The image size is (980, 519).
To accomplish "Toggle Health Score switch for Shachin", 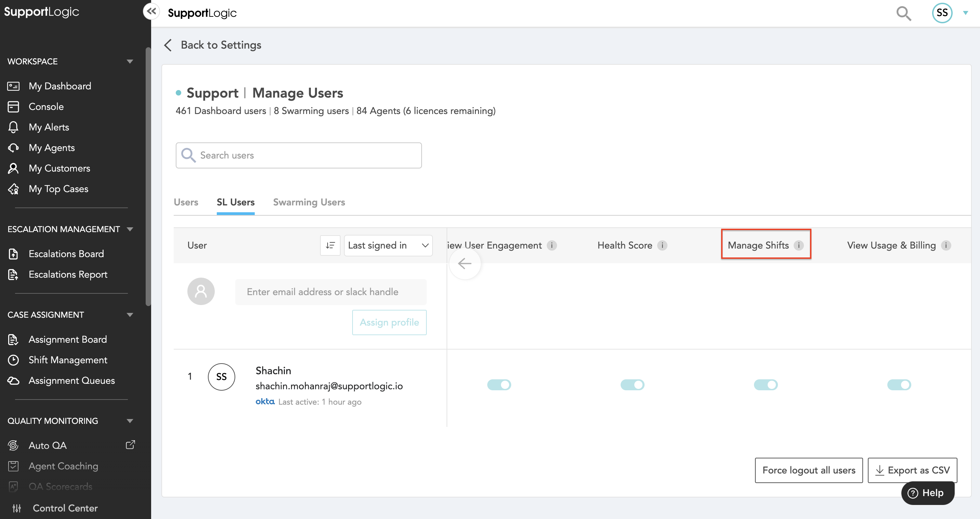I will [632, 385].
